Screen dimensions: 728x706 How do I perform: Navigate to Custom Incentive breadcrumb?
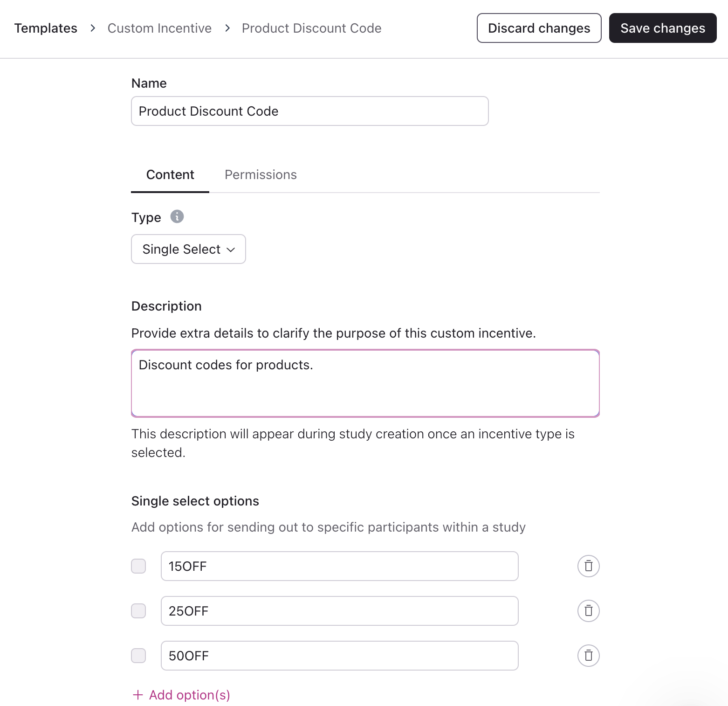click(159, 28)
